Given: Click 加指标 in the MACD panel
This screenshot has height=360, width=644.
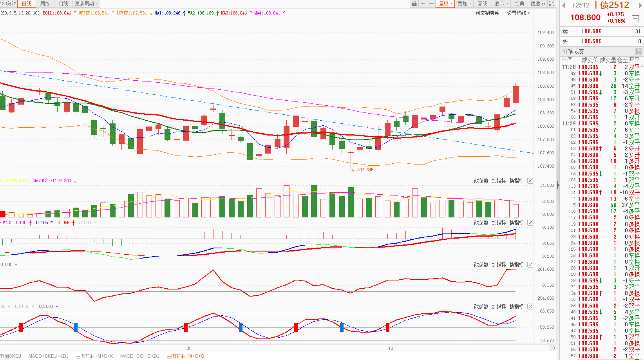Looking at the screenshot, I should coord(499,223).
